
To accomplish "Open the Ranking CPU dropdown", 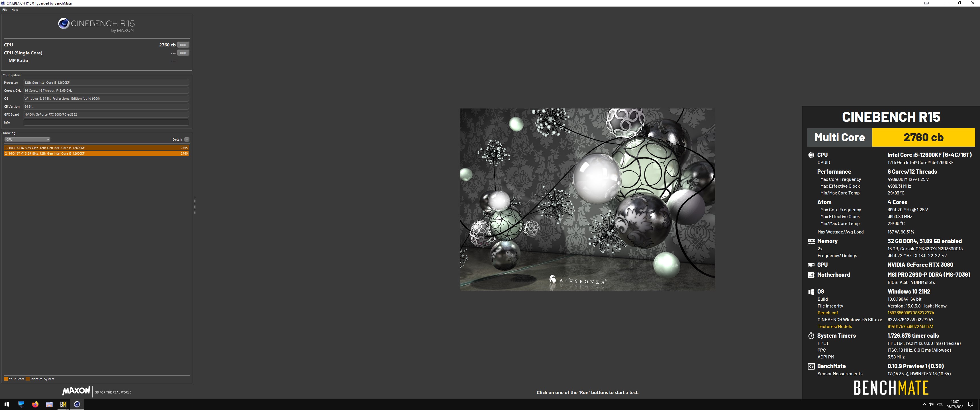I will point(27,140).
